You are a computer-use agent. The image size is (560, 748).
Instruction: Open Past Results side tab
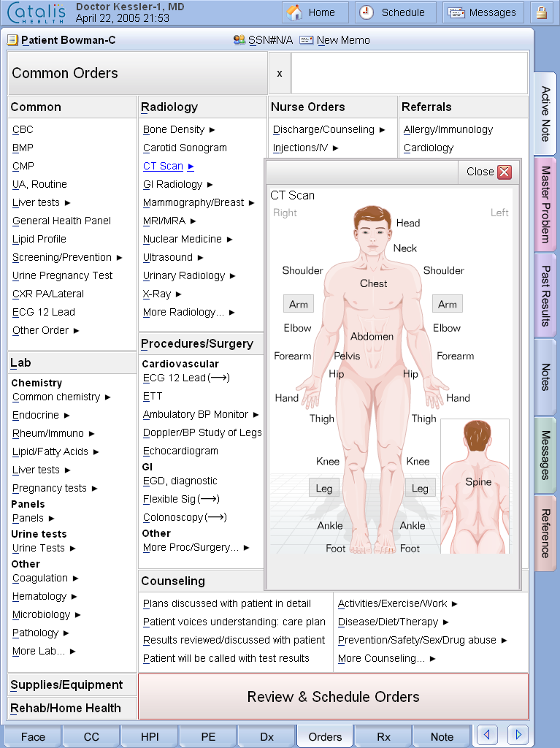[545, 296]
